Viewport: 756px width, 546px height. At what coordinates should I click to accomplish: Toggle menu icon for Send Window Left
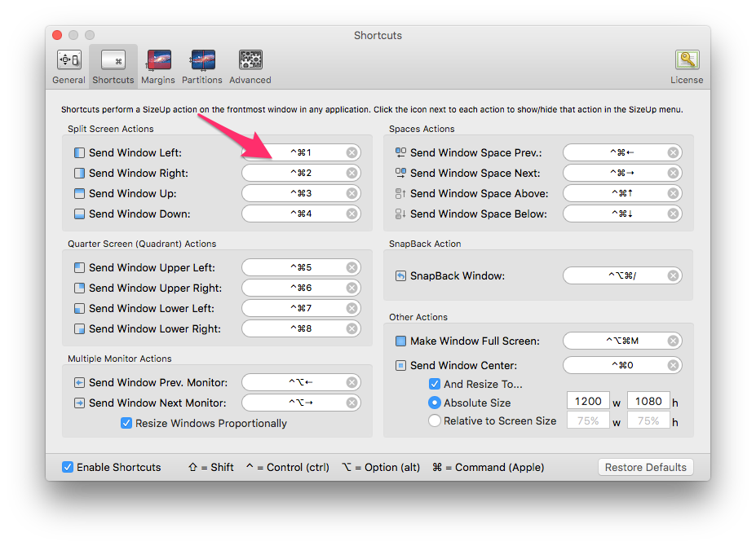click(x=80, y=152)
